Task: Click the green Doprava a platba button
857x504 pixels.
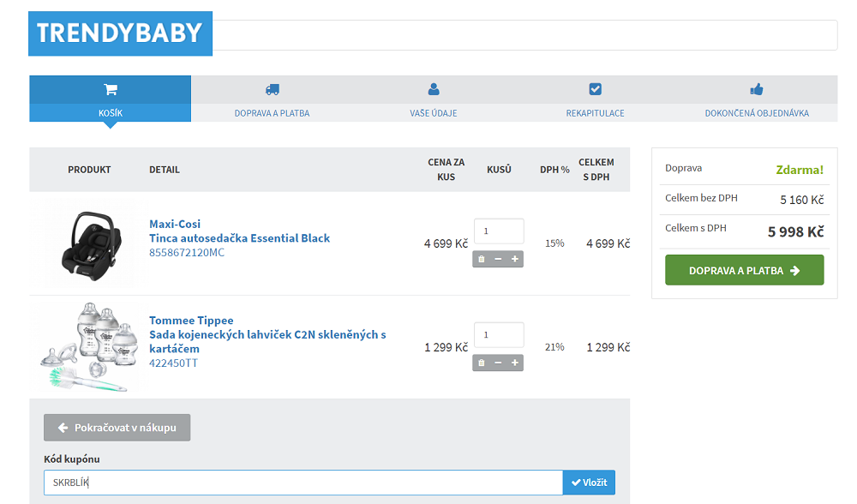Action: [745, 270]
